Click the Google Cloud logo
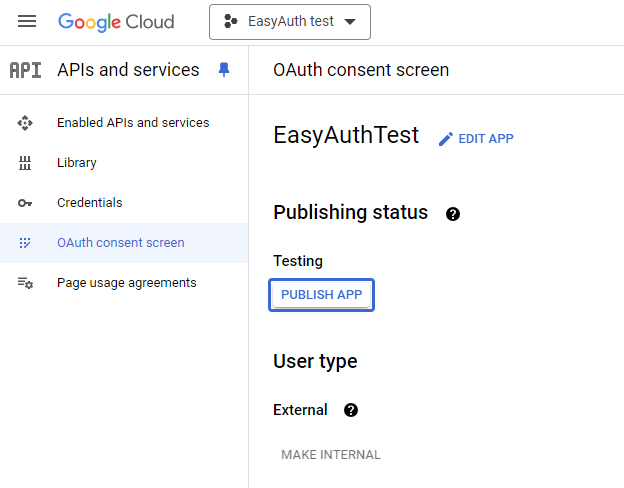The image size is (624, 488). (x=116, y=21)
